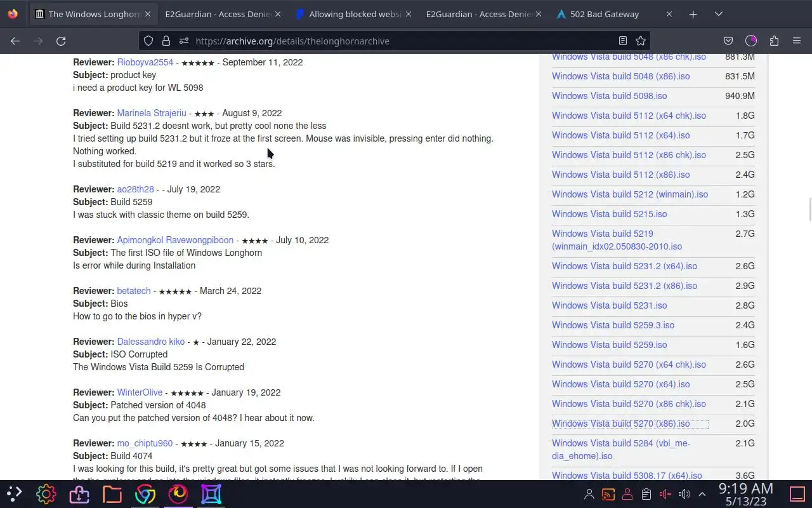
Task: Download Windows Vista build 5112 (x86).iso
Action: pyautogui.click(x=620, y=175)
